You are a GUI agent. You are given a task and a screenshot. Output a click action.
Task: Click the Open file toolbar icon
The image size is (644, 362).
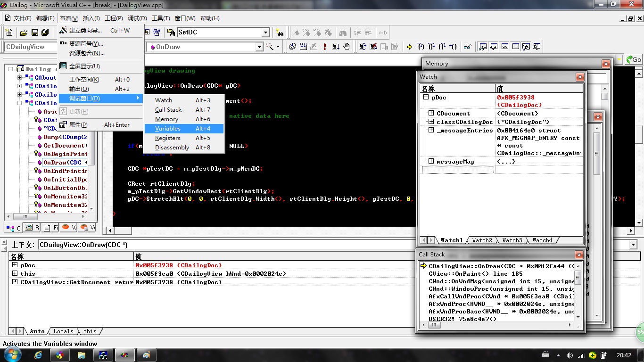24,33
